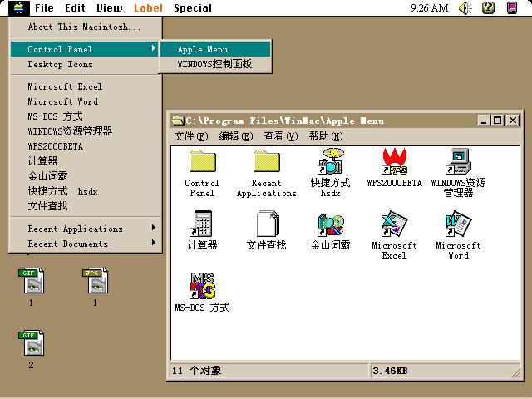Open the Edit menu
Screen dimensions: 532x399
click(75, 7)
